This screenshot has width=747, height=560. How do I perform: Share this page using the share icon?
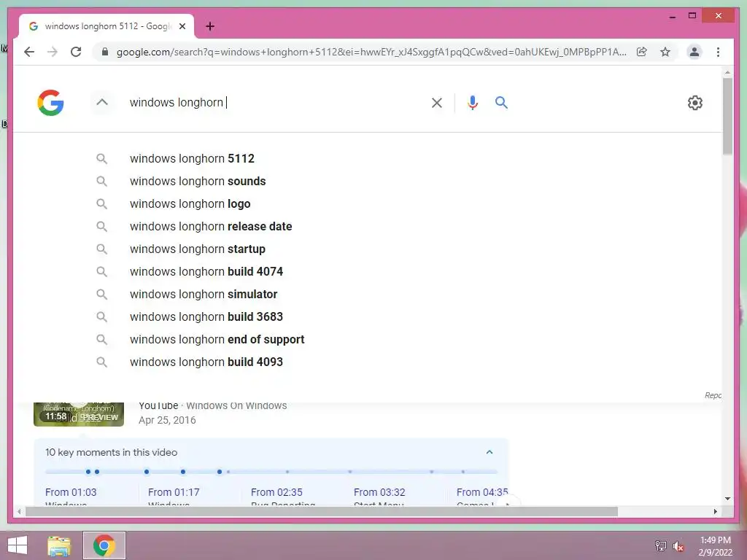pos(642,52)
